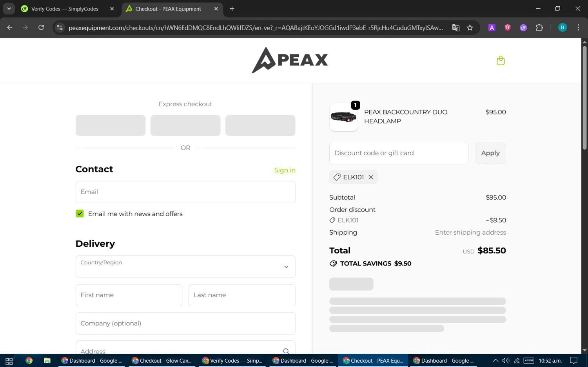Click the search icon in Address field

[286, 351]
